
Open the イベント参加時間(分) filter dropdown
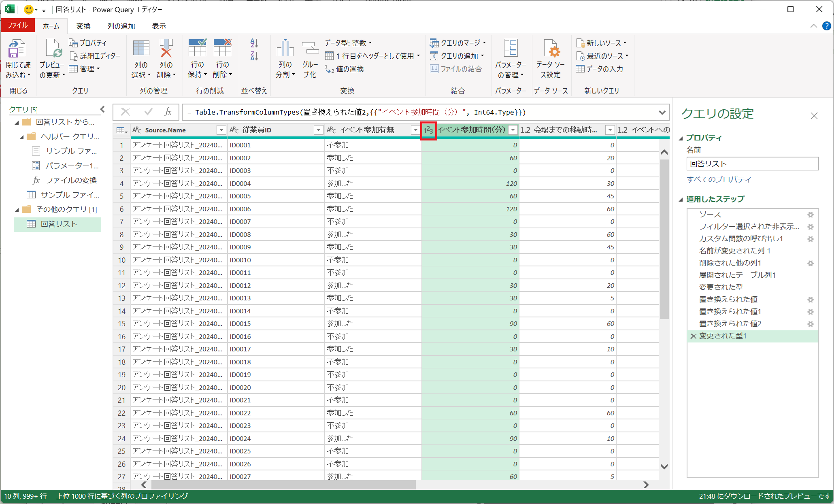pyautogui.click(x=513, y=130)
